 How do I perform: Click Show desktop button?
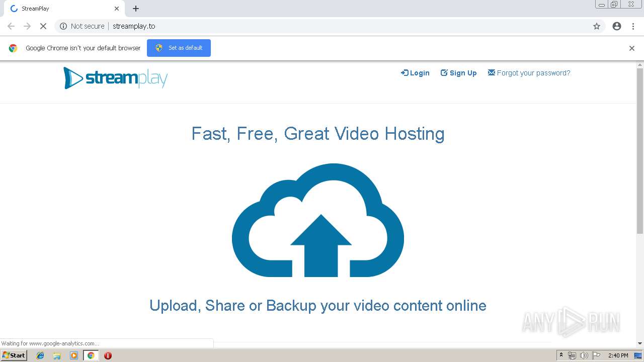638,355
